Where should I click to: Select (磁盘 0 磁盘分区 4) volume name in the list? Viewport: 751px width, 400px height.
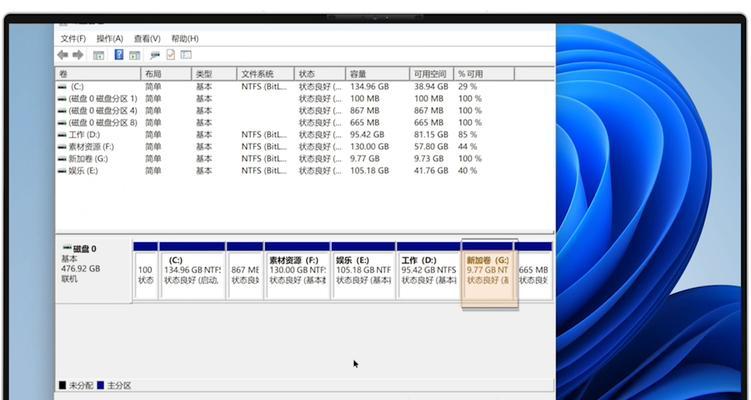point(103,111)
